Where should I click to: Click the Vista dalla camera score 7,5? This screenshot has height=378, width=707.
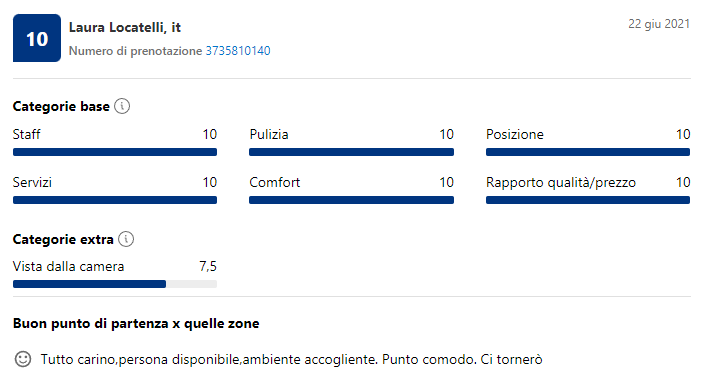tap(208, 267)
